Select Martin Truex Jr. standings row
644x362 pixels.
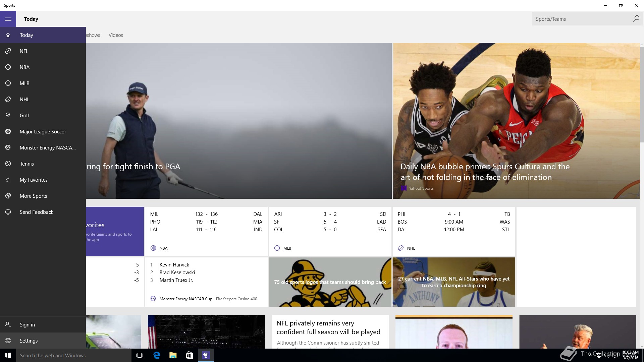click(x=206, y=280)
